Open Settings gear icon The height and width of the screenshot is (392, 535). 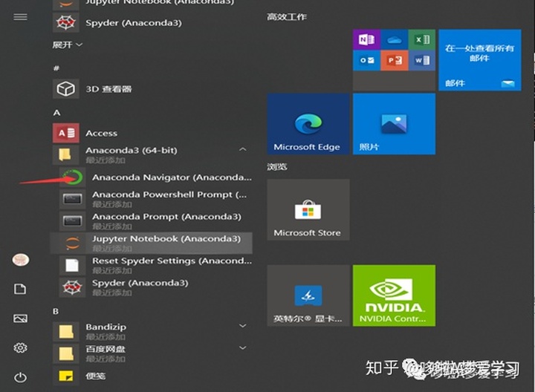click(x=20, y=348)
